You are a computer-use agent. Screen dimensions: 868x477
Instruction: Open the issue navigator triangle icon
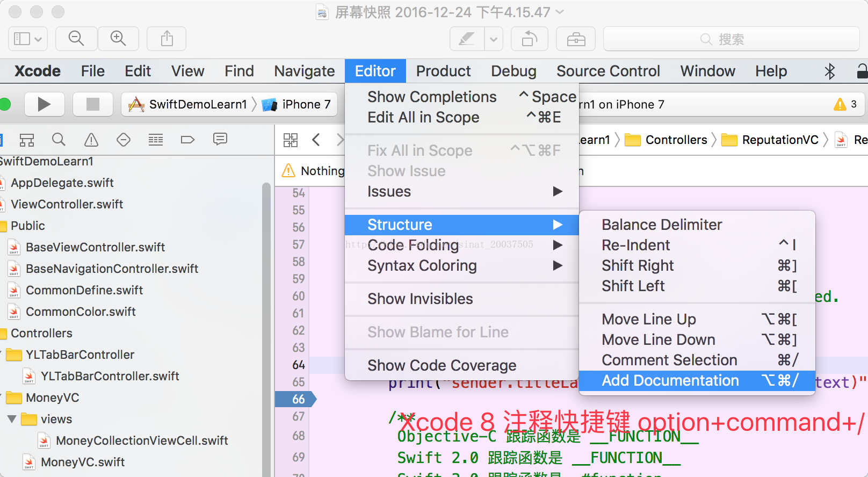[91, 140]
